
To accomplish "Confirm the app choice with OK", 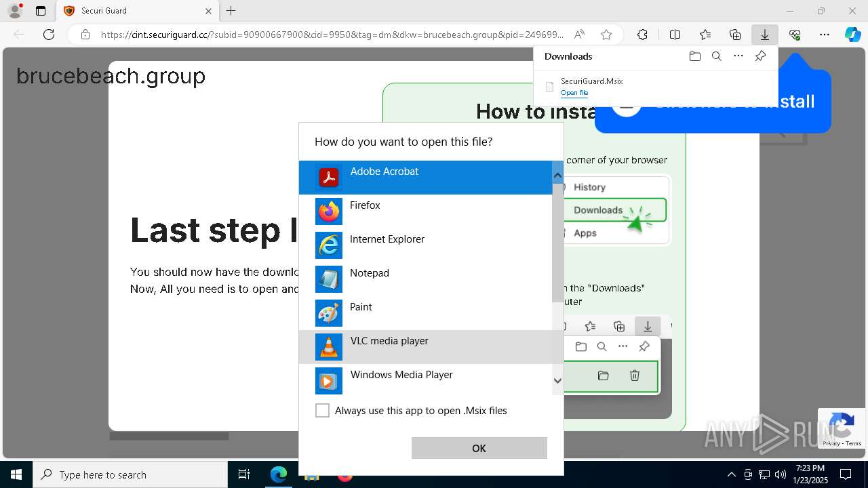I will pyautogui.click(x=479, y=448).
